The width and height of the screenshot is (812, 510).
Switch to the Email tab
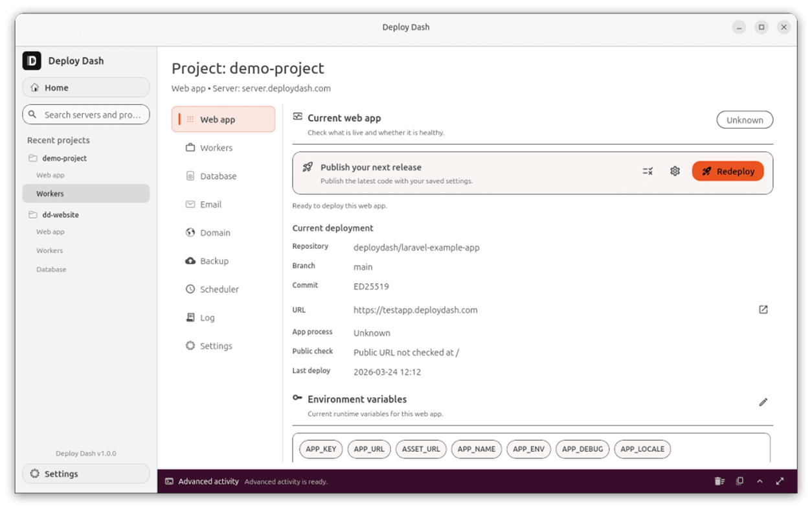point(223,204)
